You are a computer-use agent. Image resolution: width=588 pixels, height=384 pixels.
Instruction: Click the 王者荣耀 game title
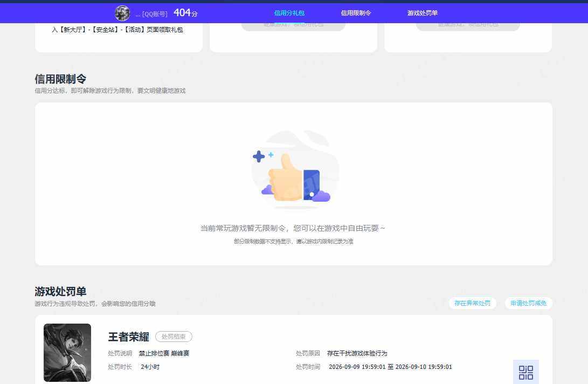tap(129, 337)
